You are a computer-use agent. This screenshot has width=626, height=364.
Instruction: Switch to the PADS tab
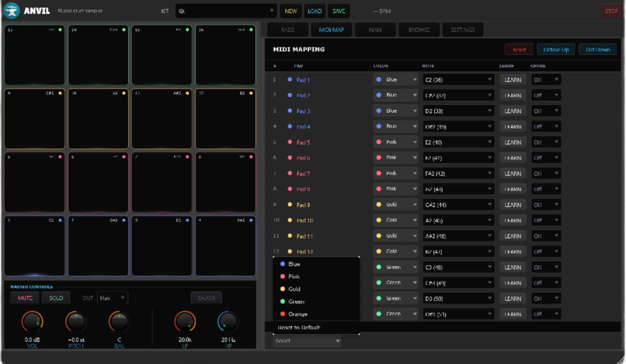[288, 30]
